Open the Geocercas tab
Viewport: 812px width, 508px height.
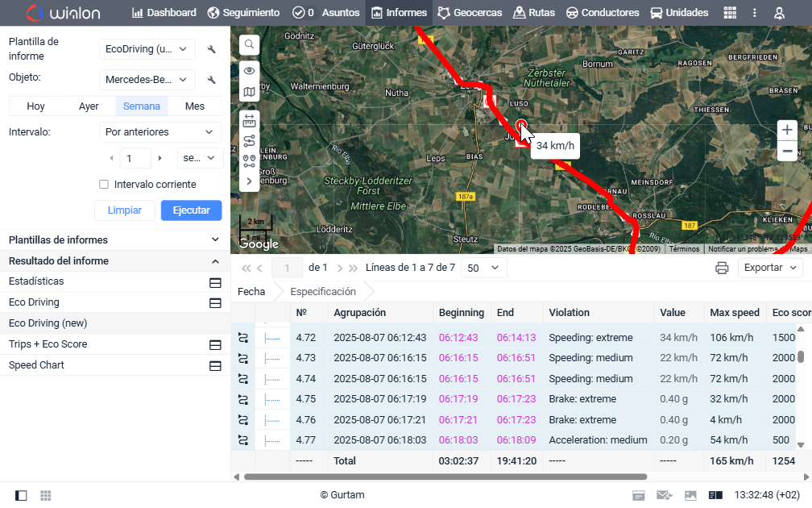(x=470, y=13)
